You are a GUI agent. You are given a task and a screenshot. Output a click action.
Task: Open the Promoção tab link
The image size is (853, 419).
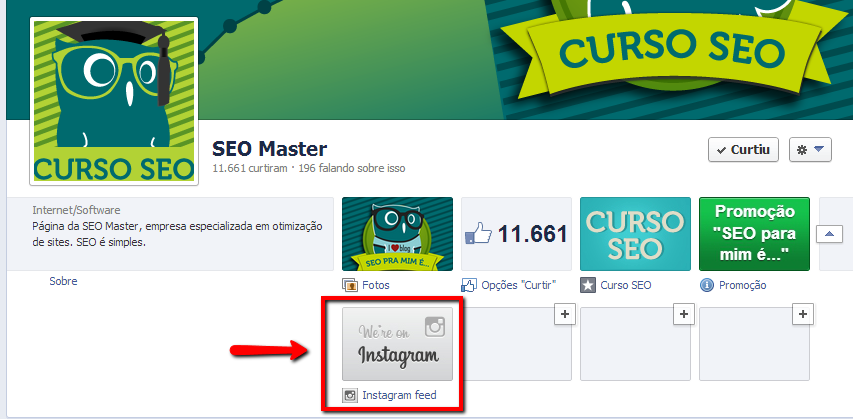tap(743, 285)
